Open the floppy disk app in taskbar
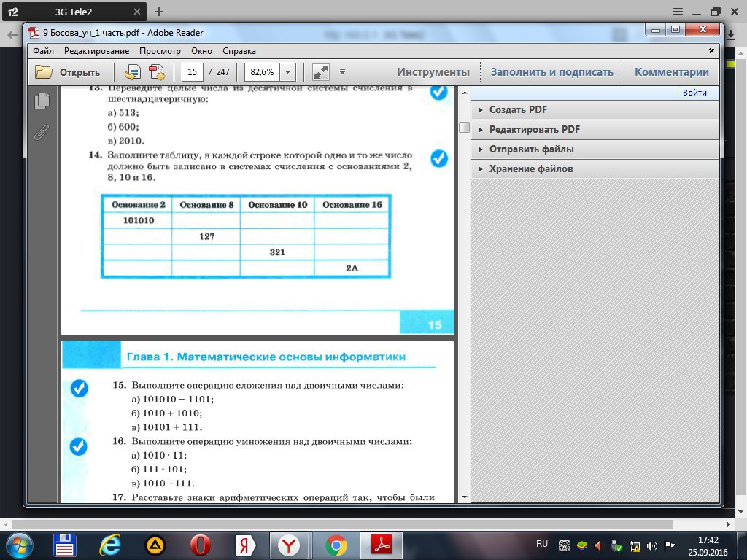747x560 pixels. tap(64, 545)
